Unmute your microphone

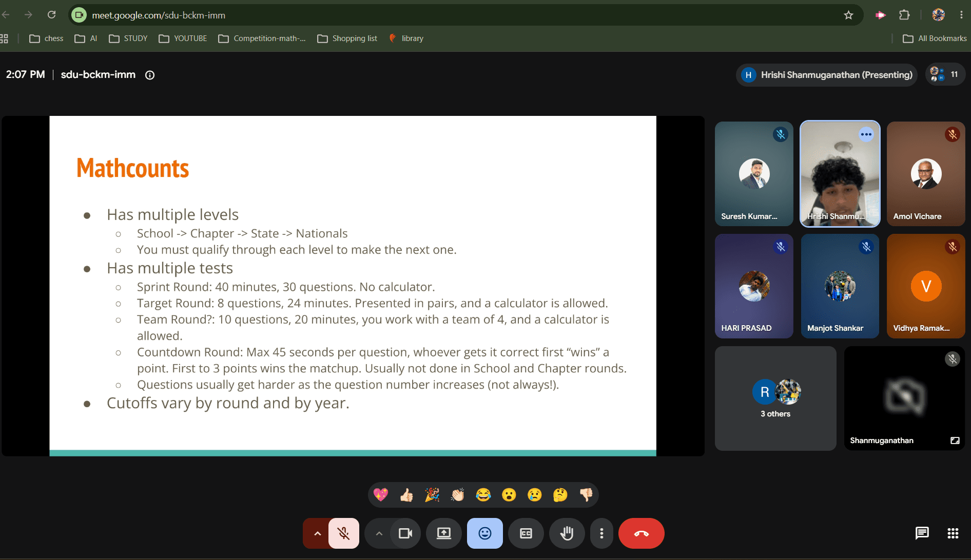point(344,533)
